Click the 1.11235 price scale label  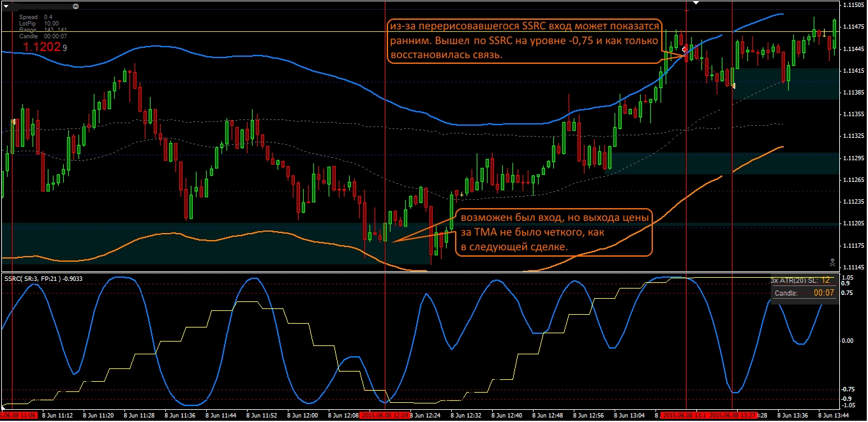point(853,201)
